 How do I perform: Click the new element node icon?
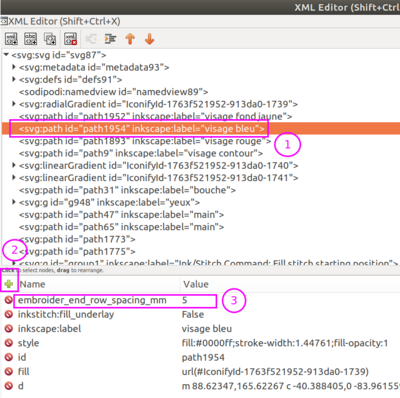click(11, 39)
